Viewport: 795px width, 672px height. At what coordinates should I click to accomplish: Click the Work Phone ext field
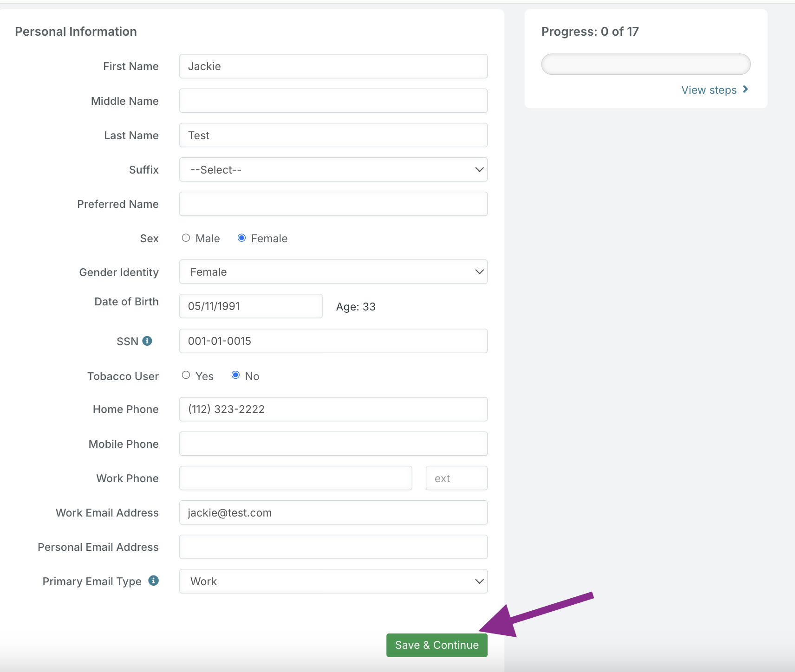(x=456, y=478)
